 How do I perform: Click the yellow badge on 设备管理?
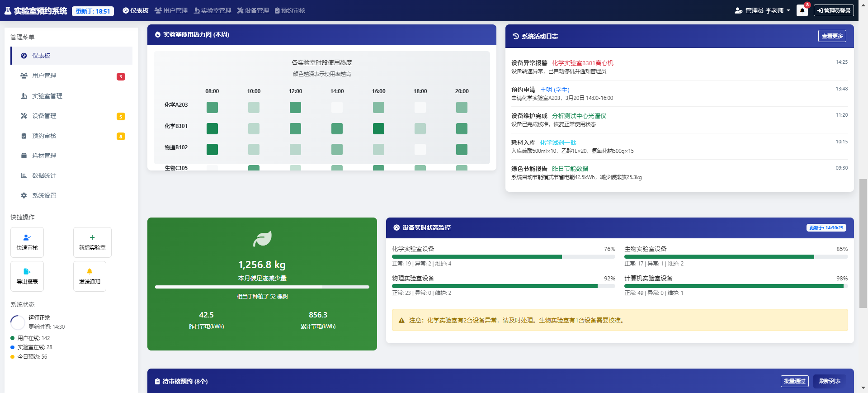pos(121,116)
